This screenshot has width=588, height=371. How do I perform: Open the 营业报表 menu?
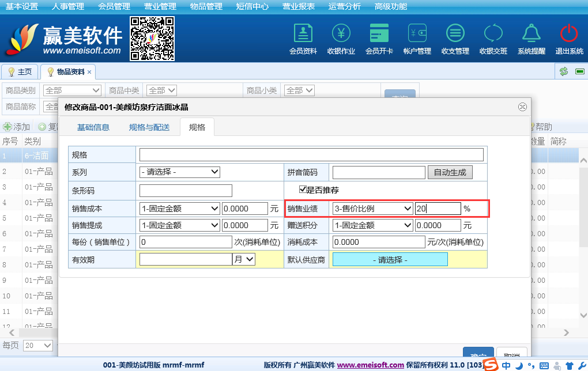click(299, 7)
